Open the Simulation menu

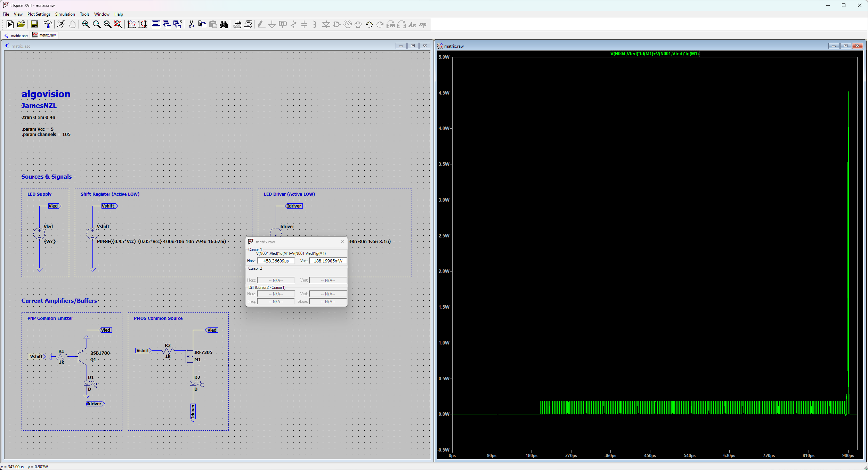click(65, 14)
